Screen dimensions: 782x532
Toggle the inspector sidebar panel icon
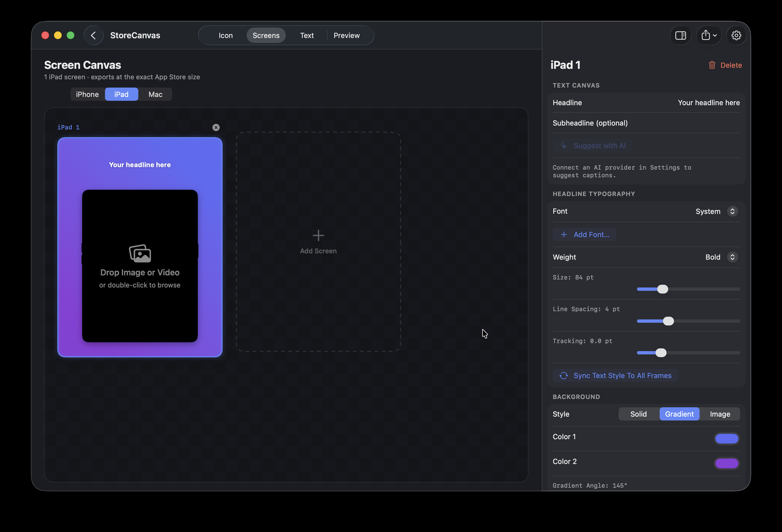click(680, 35)
